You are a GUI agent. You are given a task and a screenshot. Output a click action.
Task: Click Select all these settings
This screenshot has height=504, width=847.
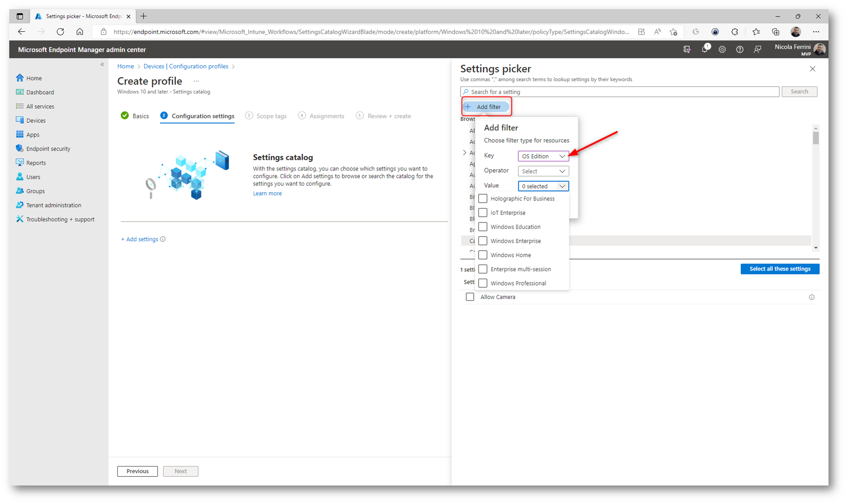point(780,269)
